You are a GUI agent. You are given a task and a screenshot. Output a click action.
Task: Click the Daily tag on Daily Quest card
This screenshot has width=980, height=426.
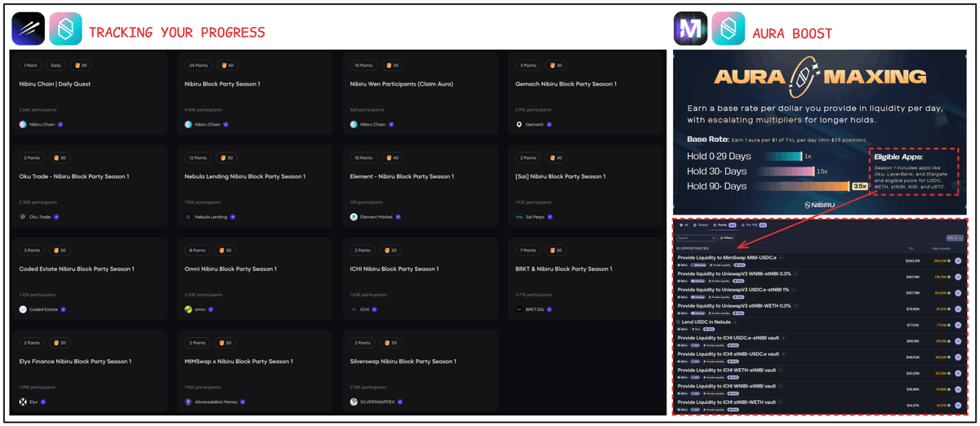tap(56, 65)
